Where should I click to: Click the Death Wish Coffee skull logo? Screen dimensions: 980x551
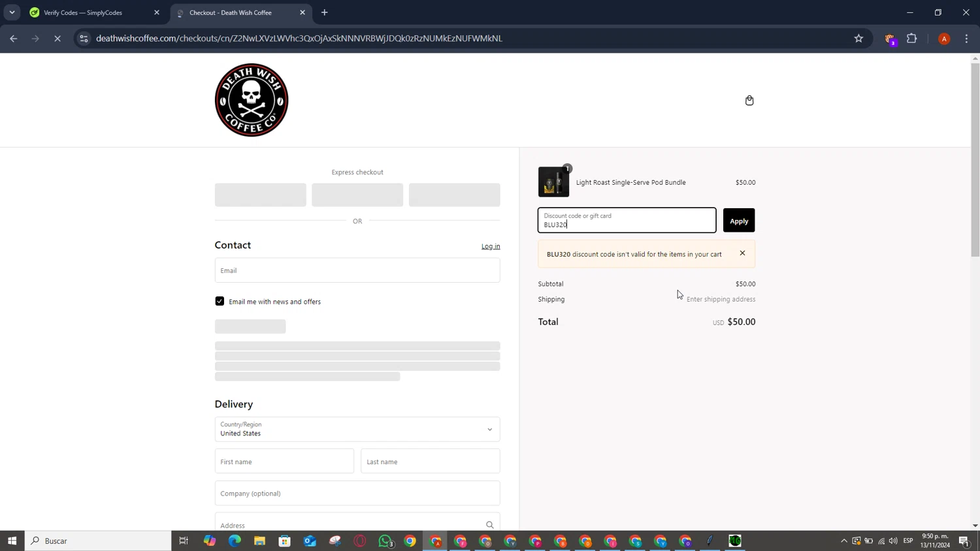tap(252, 100)
